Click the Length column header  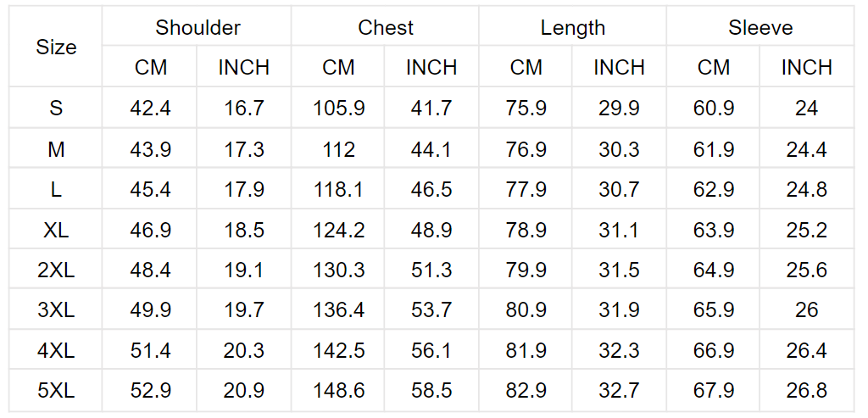tap(572, 26)
